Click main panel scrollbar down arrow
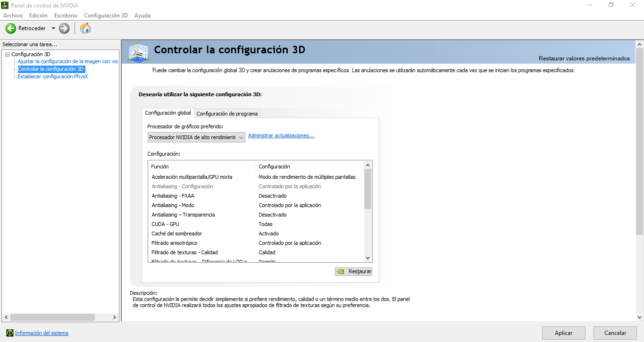The height and width of the screenshot is (342, 644). coord(640,317)
